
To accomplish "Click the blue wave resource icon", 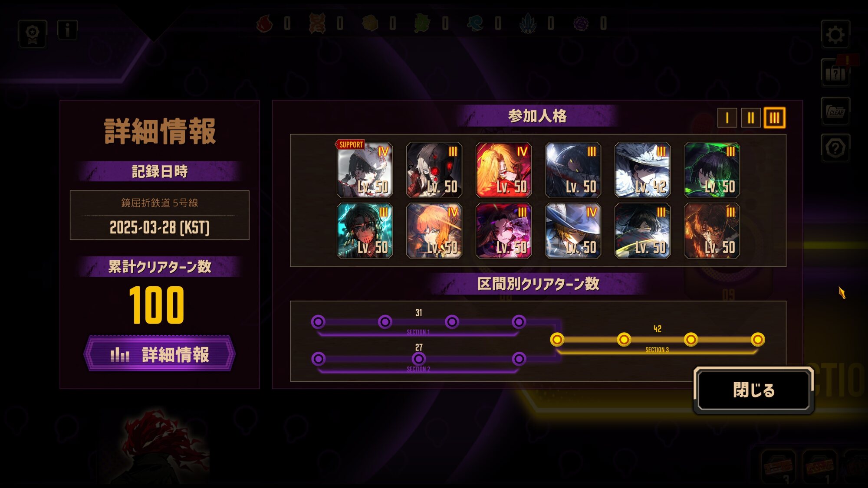I will click(x=475, y=23).
